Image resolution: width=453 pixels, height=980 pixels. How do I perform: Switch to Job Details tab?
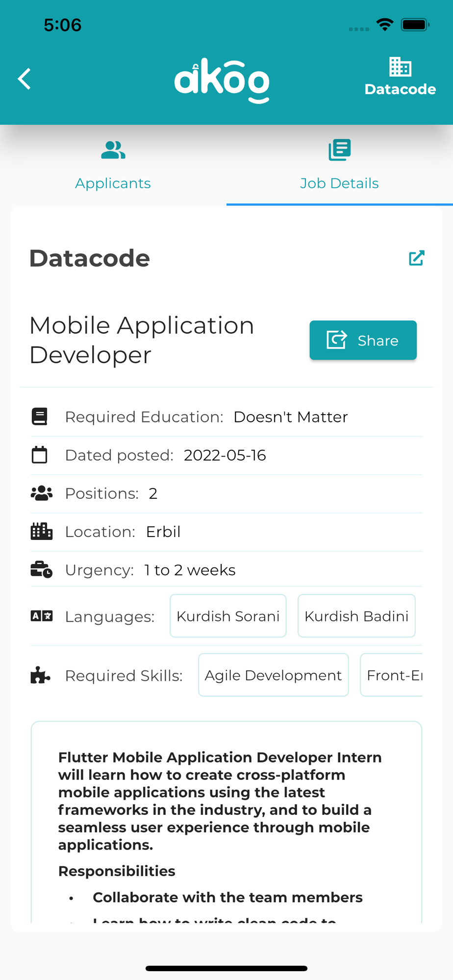pos(339,165)
